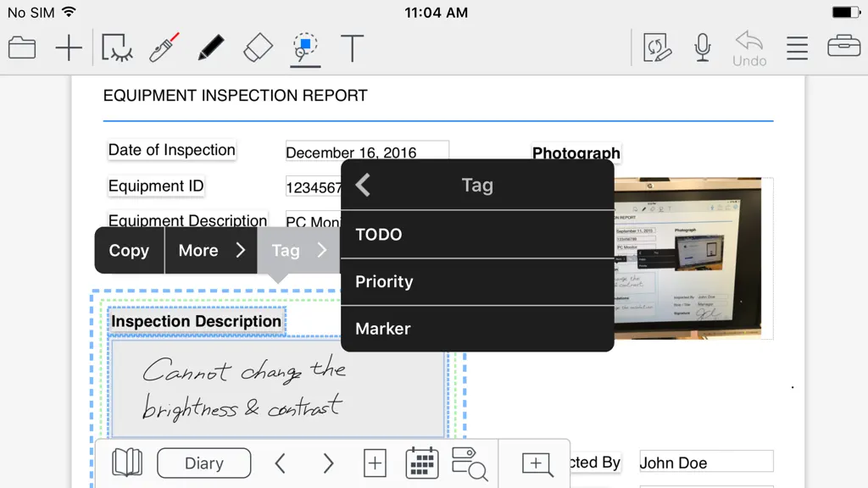Open the Tag submenu item

point(298,251)
